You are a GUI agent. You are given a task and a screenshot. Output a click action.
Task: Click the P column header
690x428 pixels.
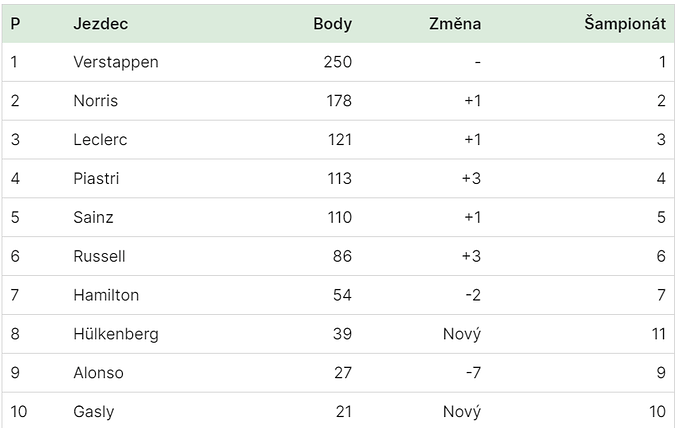[x=15, y=24]
